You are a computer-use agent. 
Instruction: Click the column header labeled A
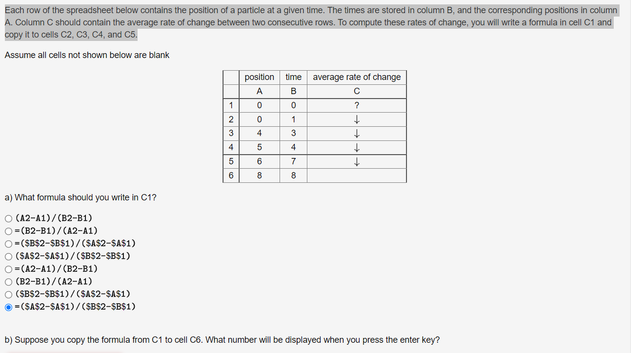click(x=259, y=91)
